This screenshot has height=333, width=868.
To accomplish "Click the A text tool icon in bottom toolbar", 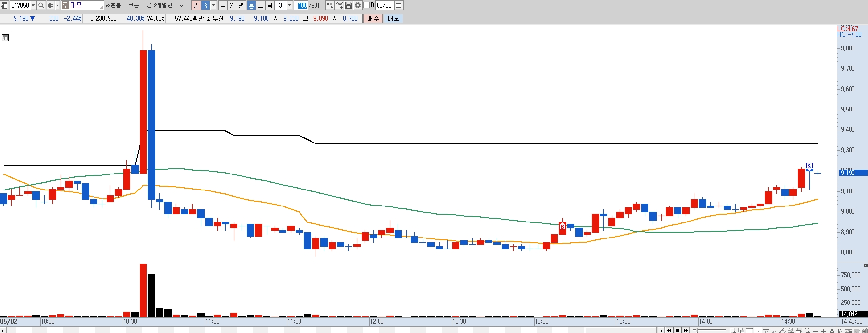I will coord(832,331).
